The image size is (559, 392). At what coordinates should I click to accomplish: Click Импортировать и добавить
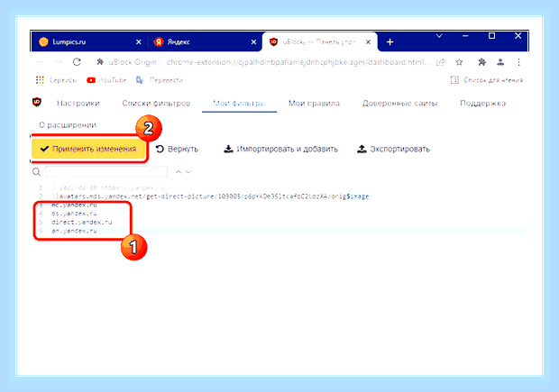point(280,149)
